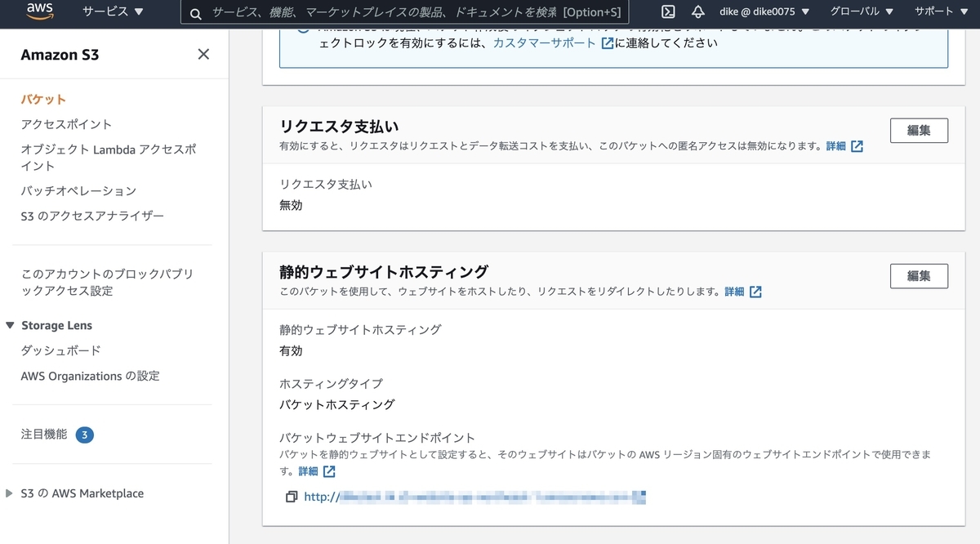The image size is (980, 544).
Task: Open account menu dike @ dike0075
Action: point(765,11)
